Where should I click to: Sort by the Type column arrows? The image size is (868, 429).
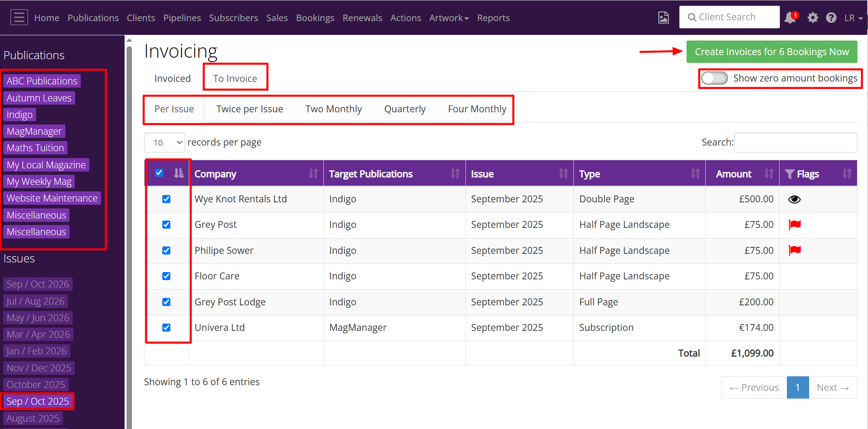tap(696, 174)
